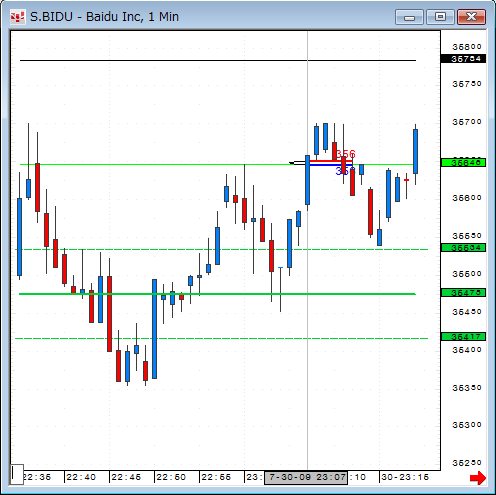Image resolution: width=496 pixels, height=495 pixels.
Task: Click the 22:45 time axis label
Action: (126, 477)
